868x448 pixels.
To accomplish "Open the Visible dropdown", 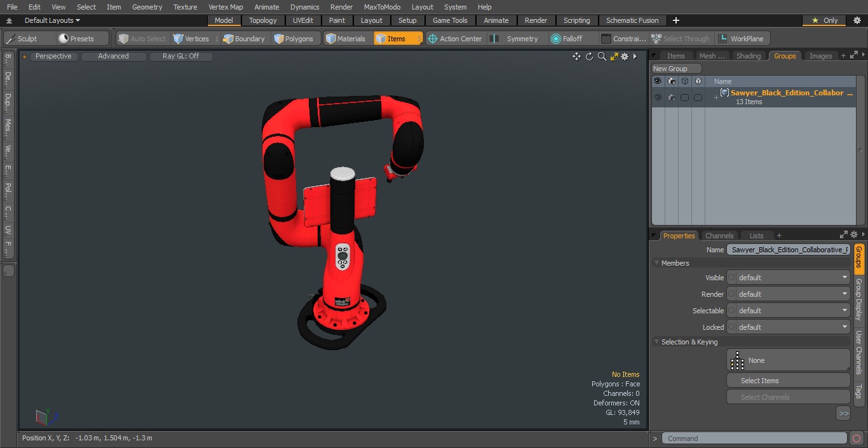I will [x=793, y=278].
